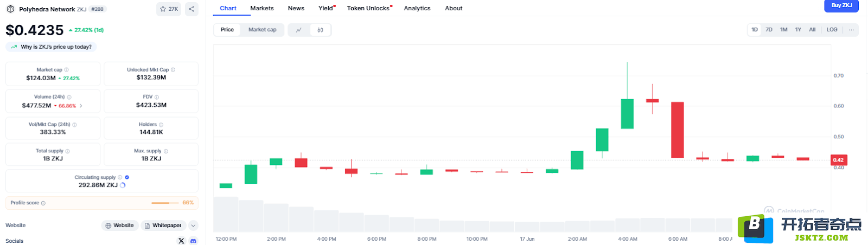Screen dimensions: 868x245
Task: Open the Token Unlocks tab
Action: coord(369,8)
